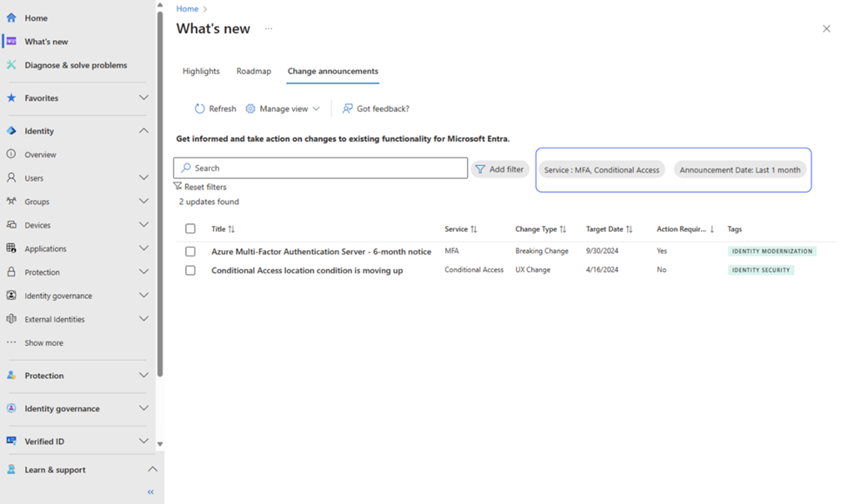Click the IDENTITY MODERNIZATION tag
Screen dimensions: 848x504
[772, 251]
